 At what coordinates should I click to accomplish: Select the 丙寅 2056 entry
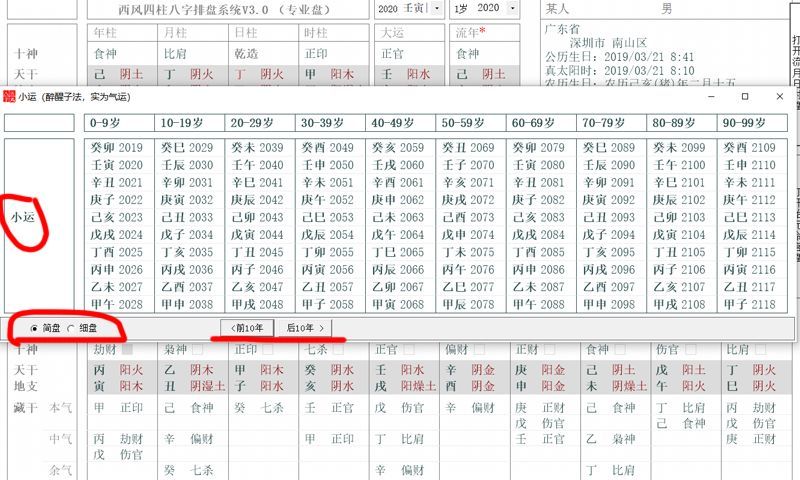coord(328,270)
